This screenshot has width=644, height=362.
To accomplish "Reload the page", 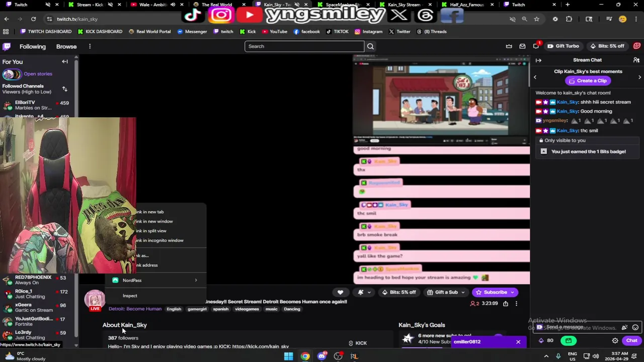I will pyautogui.click(x=33, y=19).
